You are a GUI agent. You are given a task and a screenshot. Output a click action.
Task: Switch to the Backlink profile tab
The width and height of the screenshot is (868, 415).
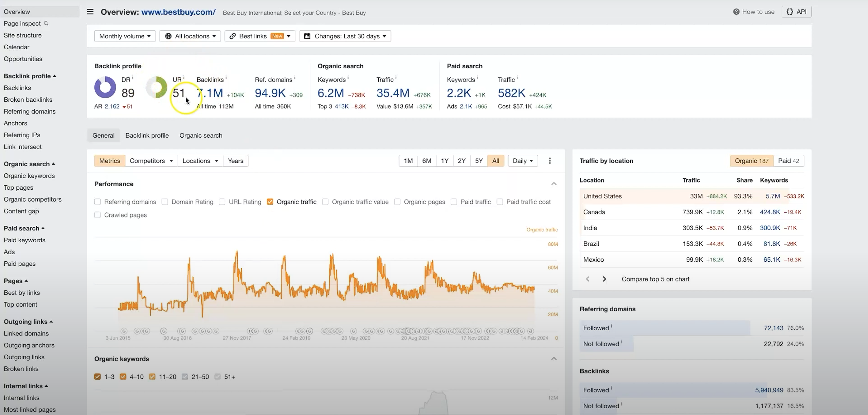[147, 135]
